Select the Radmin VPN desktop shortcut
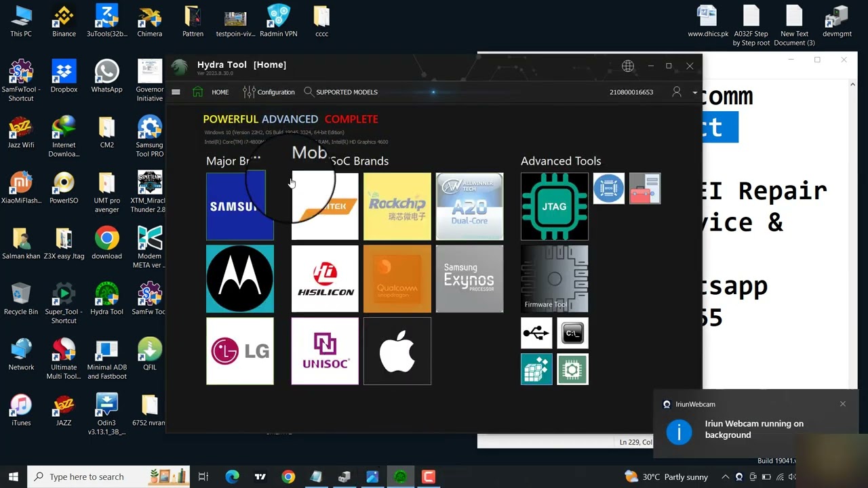Image resolution: width=868 pixels, height=488 pixels. (279, 22)
